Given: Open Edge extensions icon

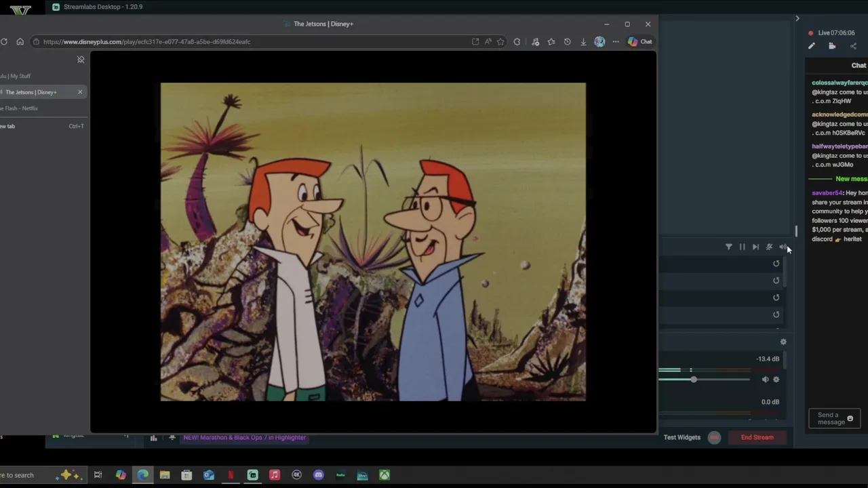Looking at the screenshot, I should [517, 42].
